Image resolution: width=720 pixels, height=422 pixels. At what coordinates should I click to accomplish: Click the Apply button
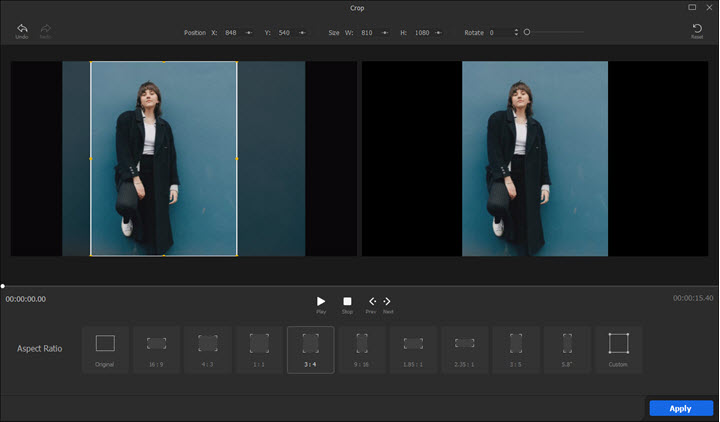click(680, 408)
